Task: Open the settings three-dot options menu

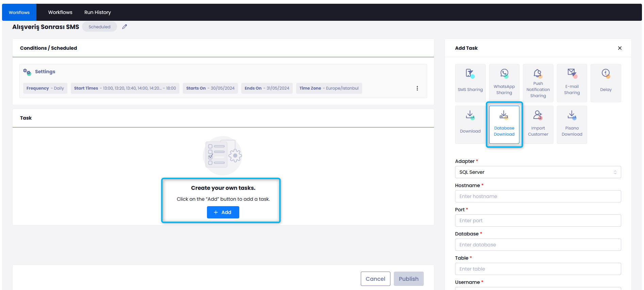Action: (x=417, y=88)
